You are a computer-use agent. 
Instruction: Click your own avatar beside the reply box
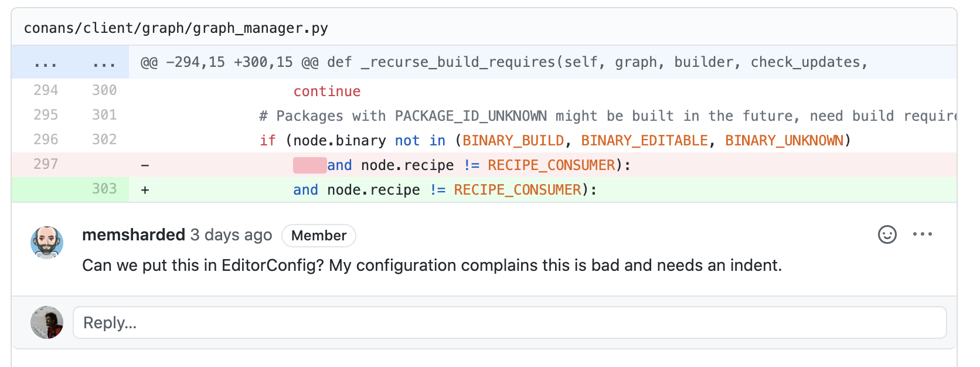pyautogui.click(x=47, y=322)
